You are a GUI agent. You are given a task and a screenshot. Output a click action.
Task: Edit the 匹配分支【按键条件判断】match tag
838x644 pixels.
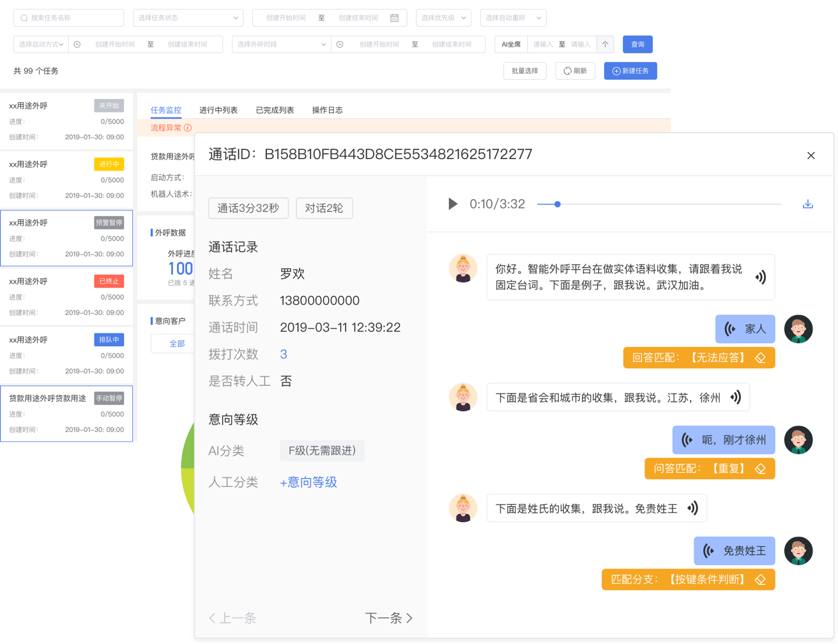(x=759, y=579)
